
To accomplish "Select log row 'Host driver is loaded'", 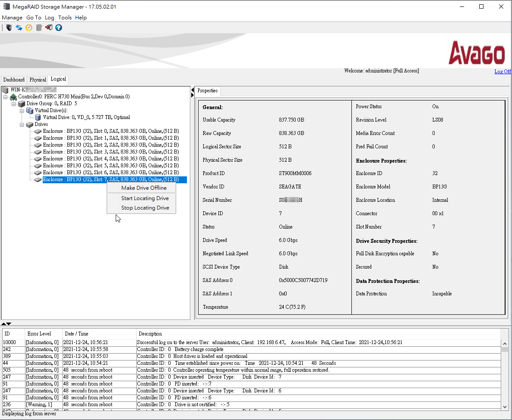I will pos(251,357).
